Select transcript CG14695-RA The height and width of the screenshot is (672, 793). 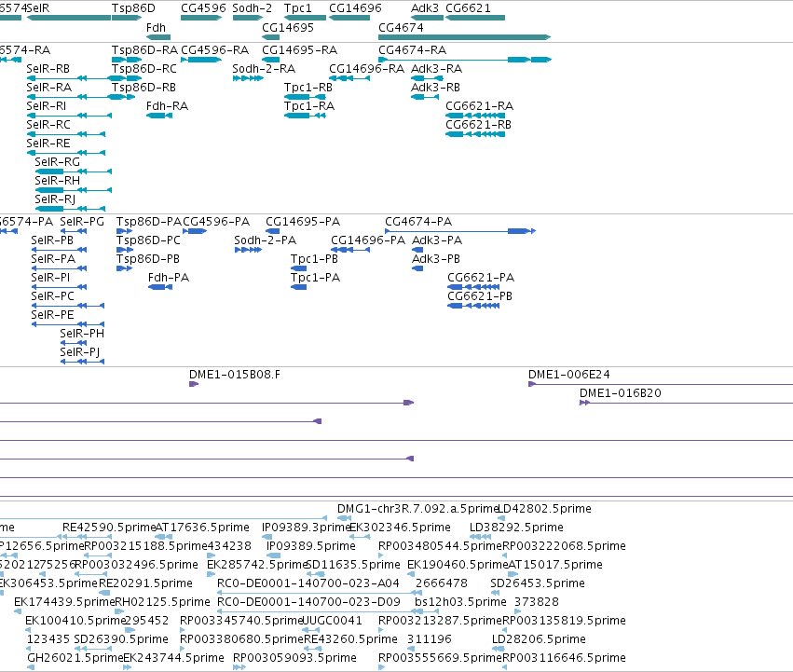299,50
